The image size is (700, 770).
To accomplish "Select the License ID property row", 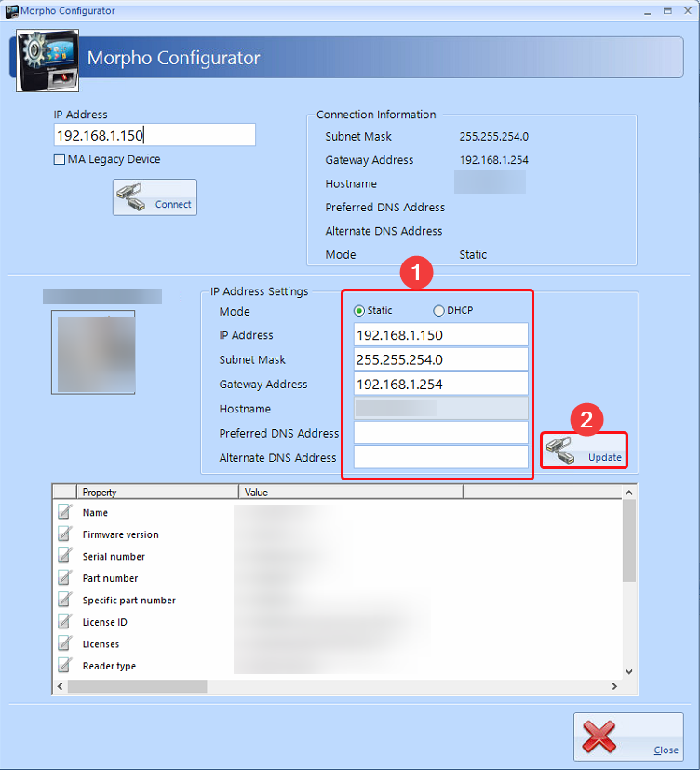I will pyautogui.click(x=338, y=622).
